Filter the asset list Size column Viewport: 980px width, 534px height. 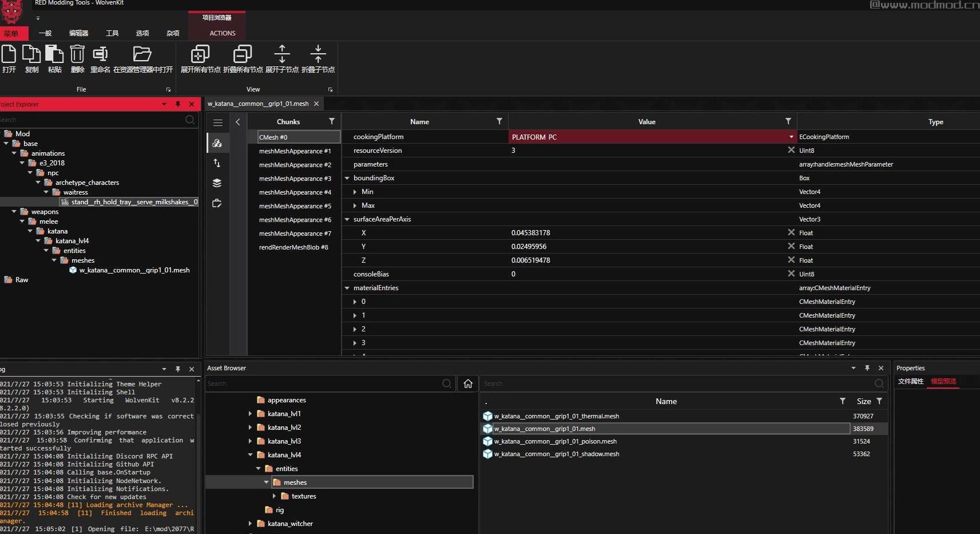(879, 401)
